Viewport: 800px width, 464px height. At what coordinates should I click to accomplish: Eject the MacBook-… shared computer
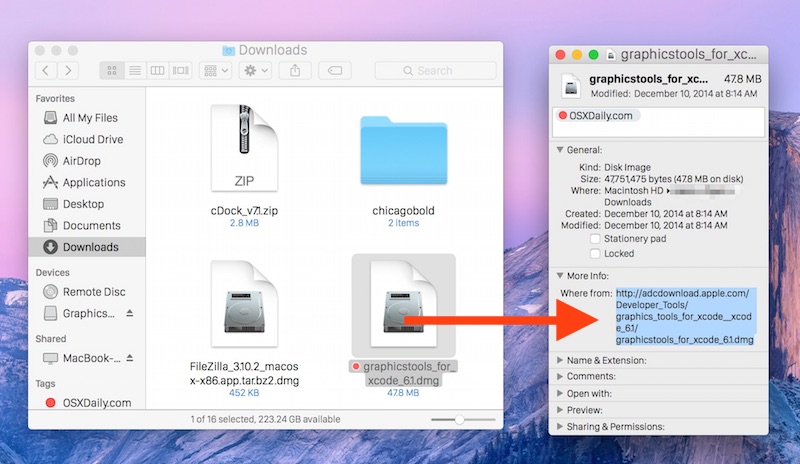point(130,358)
